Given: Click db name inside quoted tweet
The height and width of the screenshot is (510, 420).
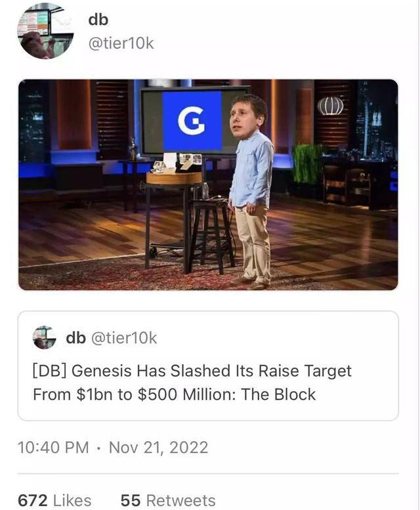Looking at the screenshot, I should pyautogui.click(x=75, y=337).
